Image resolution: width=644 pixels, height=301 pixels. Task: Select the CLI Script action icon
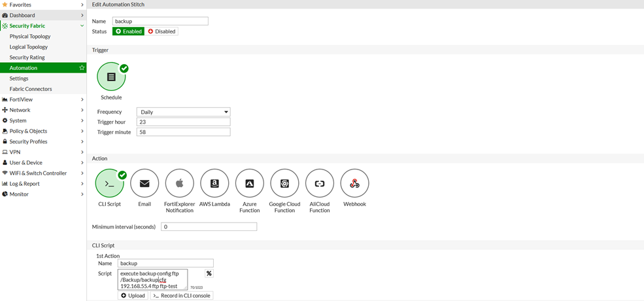pyautogui.click(x=110, y=184)
